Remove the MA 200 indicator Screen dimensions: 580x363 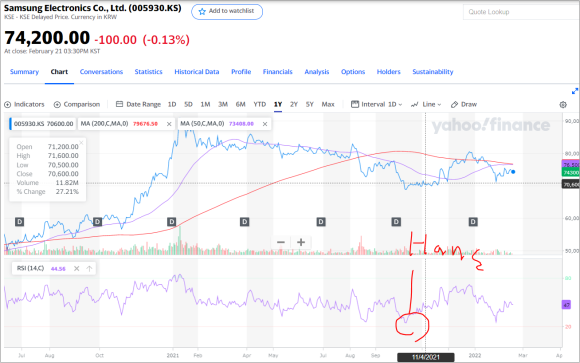point(169,124)
